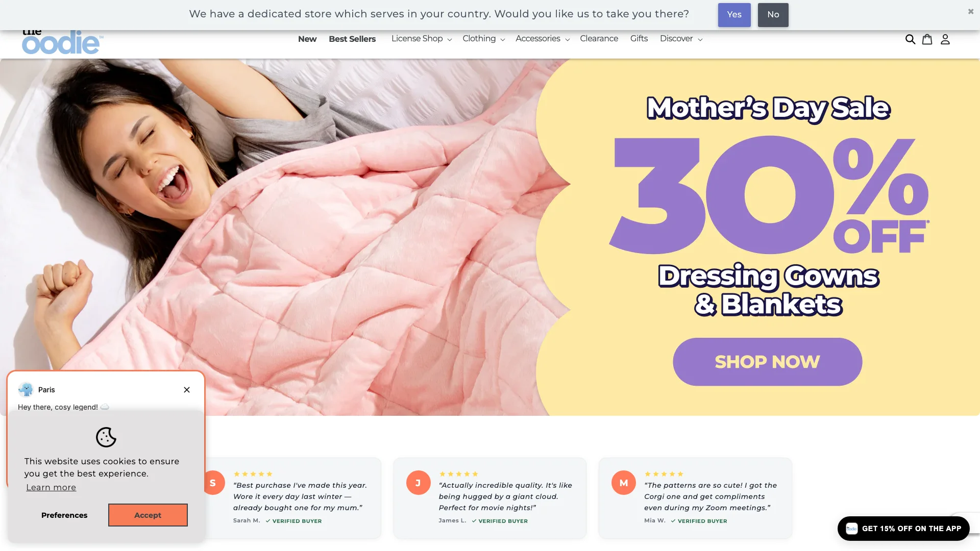The height and width of the screenshot is (551, 980).
Task: Expand the Clothing dropdown
Action: pos(483,39)
